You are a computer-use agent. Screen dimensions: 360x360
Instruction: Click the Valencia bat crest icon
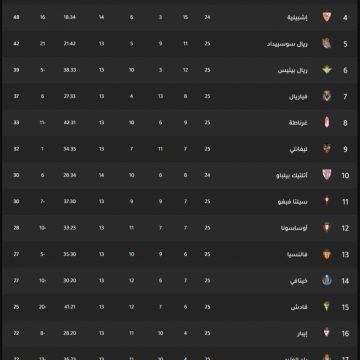click(327, 254)
